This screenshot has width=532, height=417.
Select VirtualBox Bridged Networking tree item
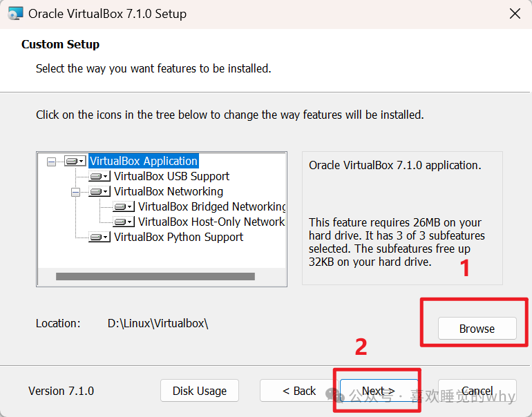[x=212, y=207]
